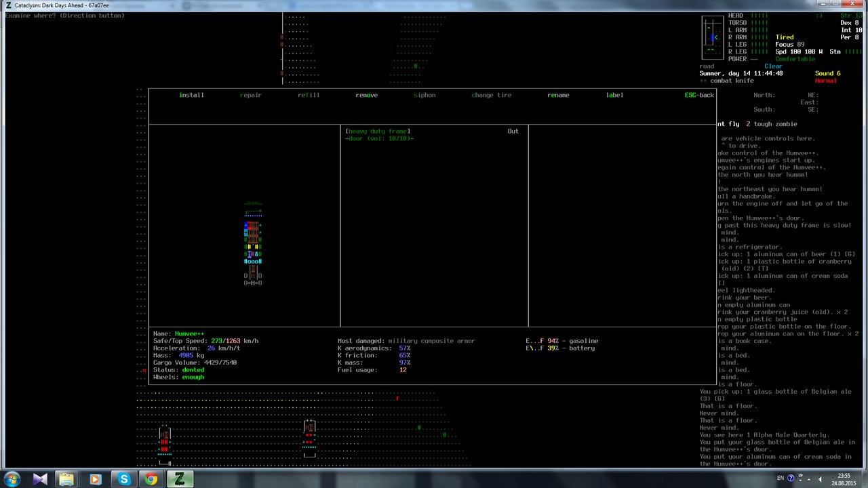This screenshot has width=868, height=488.
Task: Click the Int 10 stat
Action: tap(851, 30)
